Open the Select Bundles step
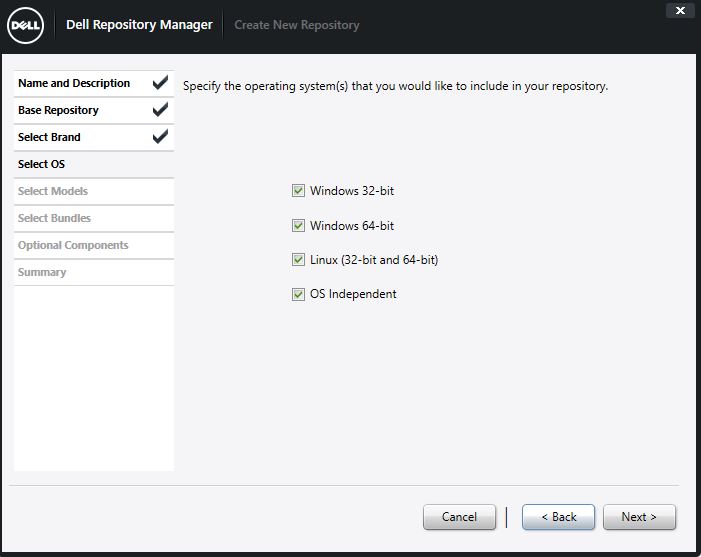 [x=94, y=218]
